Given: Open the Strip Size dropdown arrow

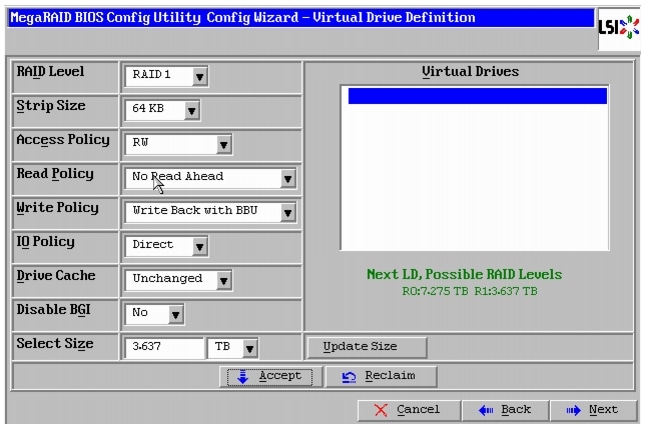Looking at the screenshot, I should (x=192, y=110).
